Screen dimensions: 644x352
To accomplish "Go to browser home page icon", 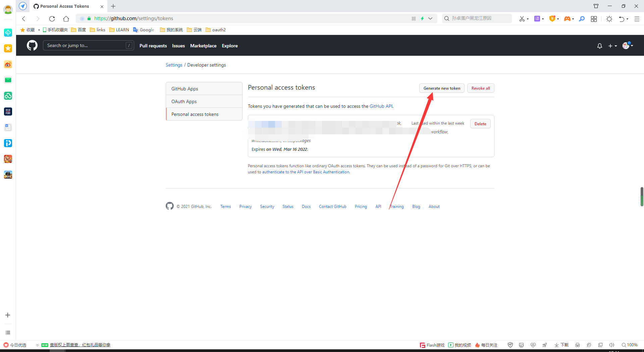I will pyautogui.click(x=66, y=18).
